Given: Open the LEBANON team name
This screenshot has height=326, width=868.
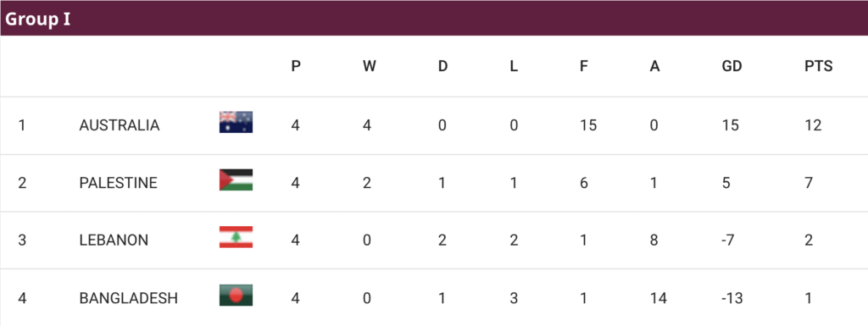Looking at the screenshot, I should click(x=114, y=240).
